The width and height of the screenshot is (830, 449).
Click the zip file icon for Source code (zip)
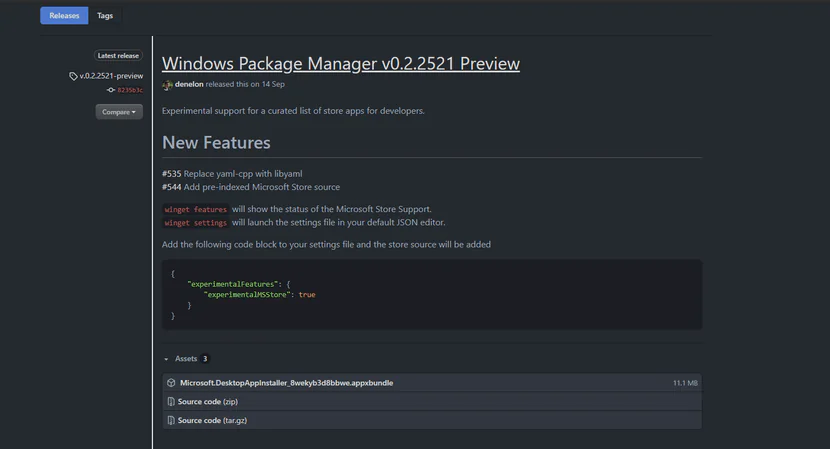pos(171,402)
